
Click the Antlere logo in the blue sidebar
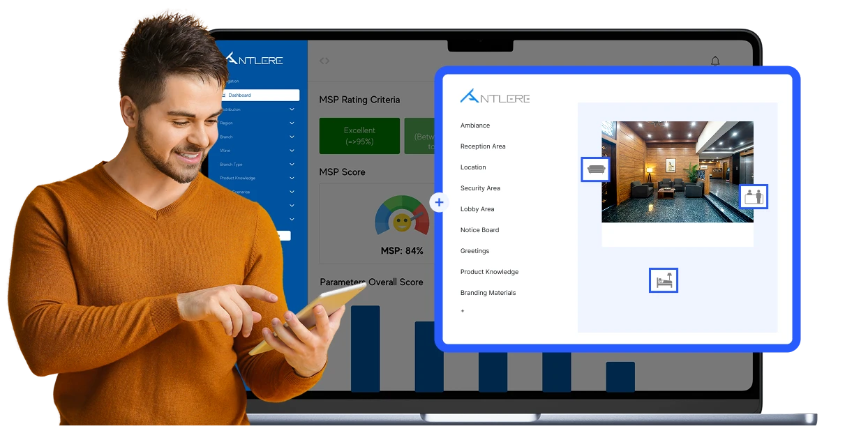255,59
